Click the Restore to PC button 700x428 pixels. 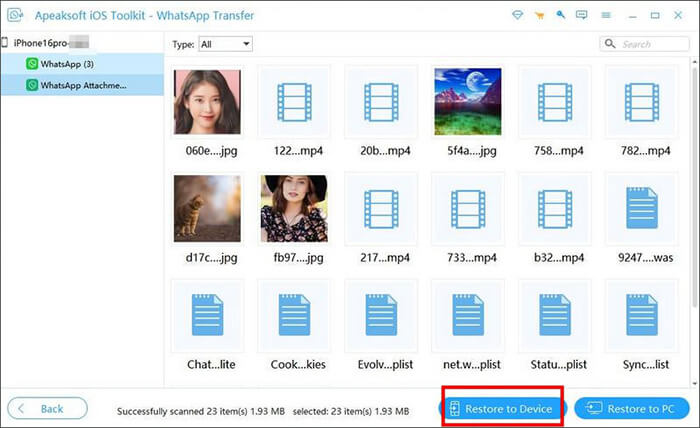click(632, 408)
